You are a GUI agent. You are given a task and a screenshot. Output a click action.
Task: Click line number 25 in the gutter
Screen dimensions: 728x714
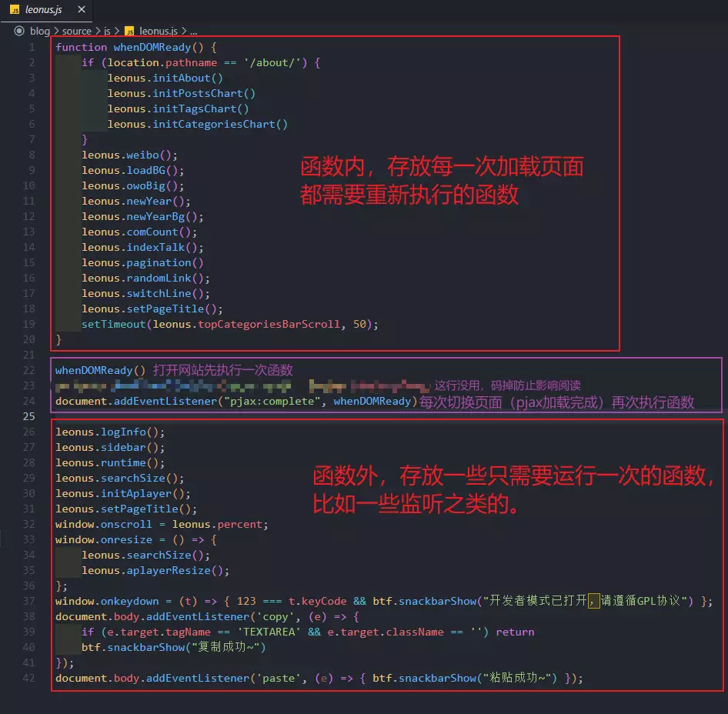coord(29,416)
